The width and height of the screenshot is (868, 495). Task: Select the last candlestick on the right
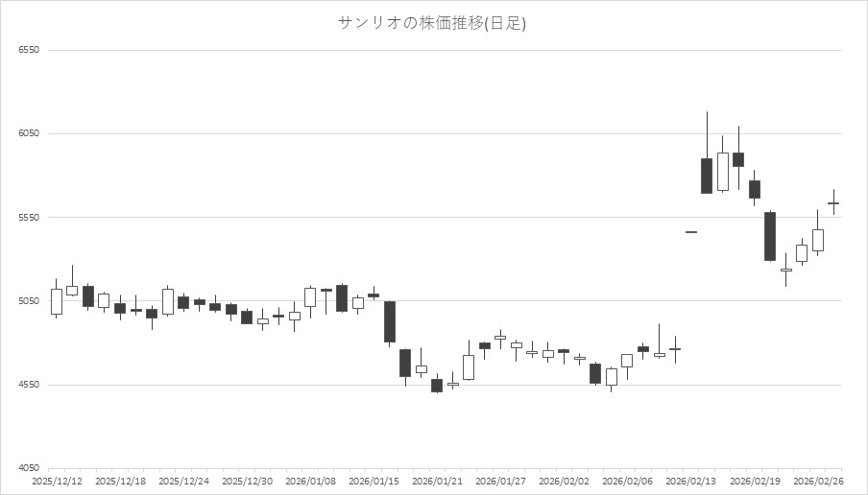point(833,203)
